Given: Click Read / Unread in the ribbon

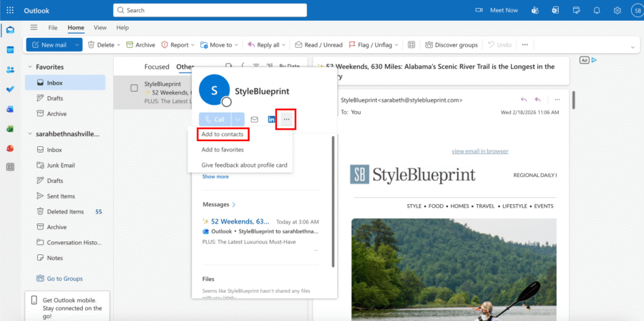Looking at the screenshot, I should click(x=318, y=45).
